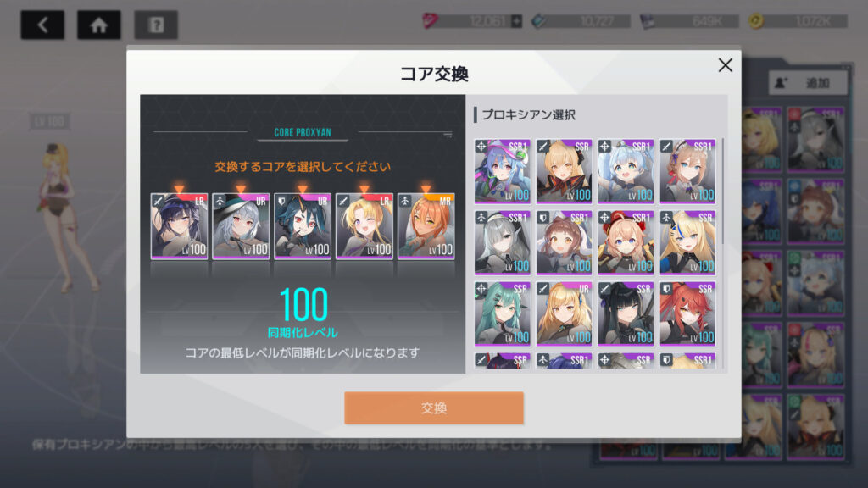Click the gold coin currency icon
Screen dimensions: 868x488
(x=756, y=21)
